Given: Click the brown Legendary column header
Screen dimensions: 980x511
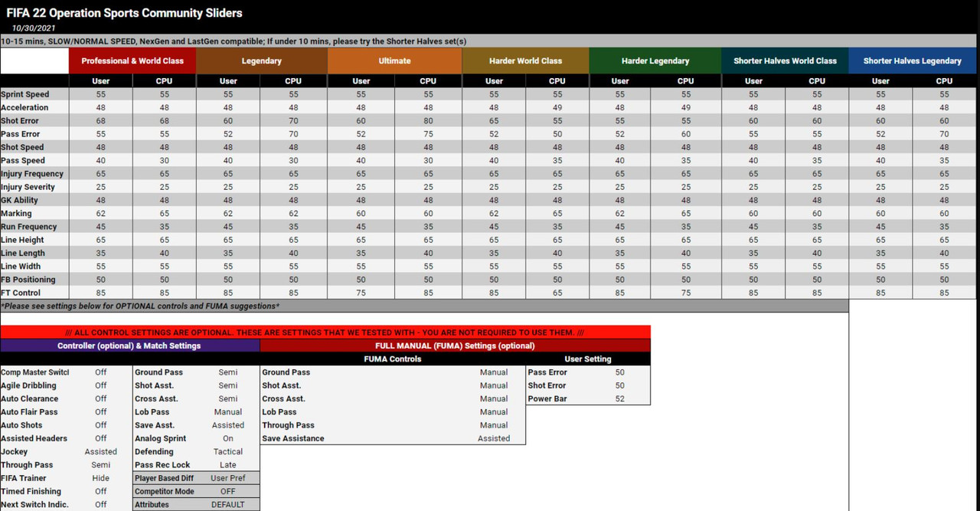Looking at the screenshot, I should [262, 61].
